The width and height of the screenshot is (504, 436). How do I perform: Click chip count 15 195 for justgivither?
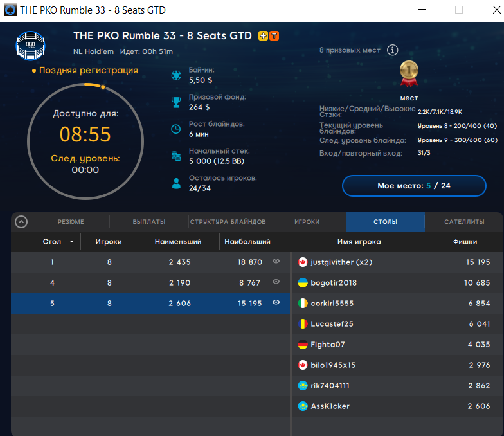tap(478, 262)
